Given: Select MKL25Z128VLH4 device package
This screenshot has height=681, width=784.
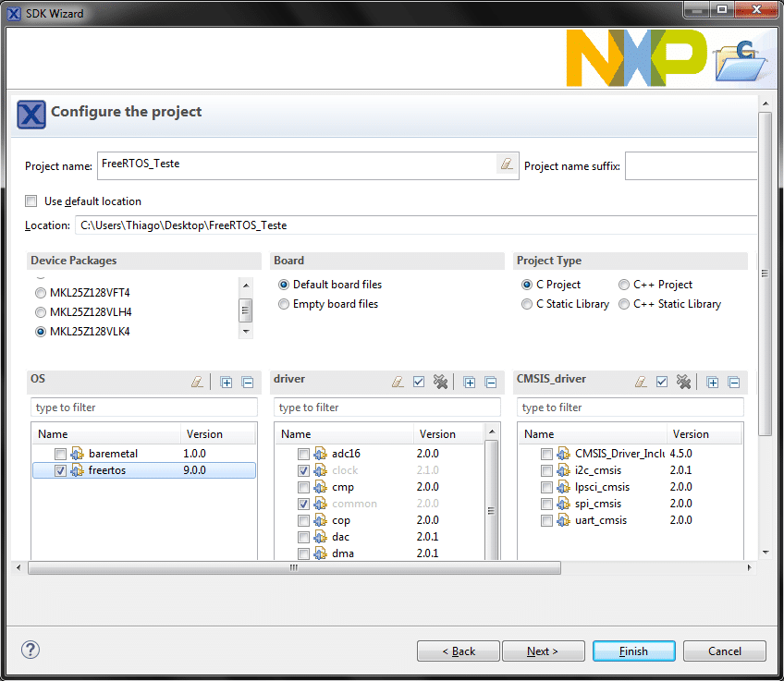Looking at the screenshot, I should (41, 312).
